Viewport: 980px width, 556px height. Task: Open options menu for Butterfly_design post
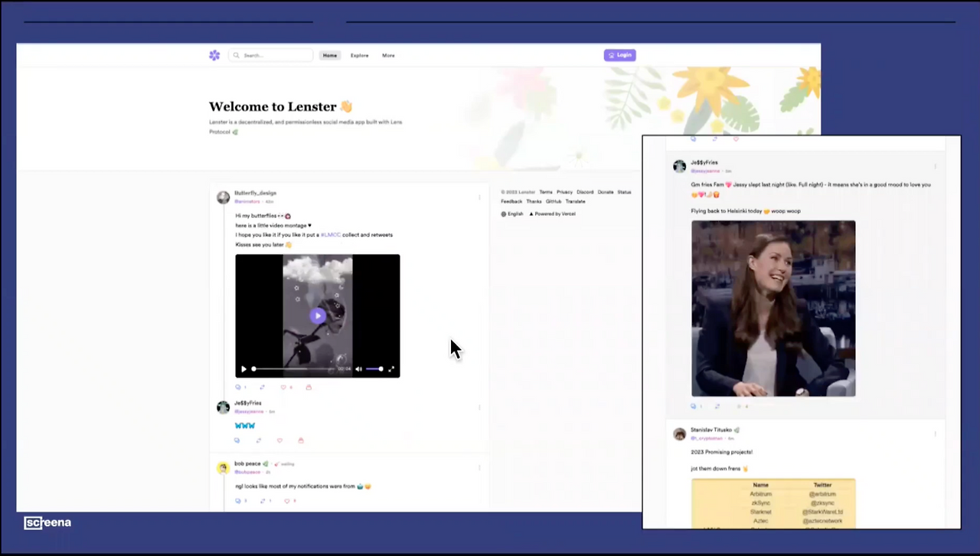(x=479, y=197)
